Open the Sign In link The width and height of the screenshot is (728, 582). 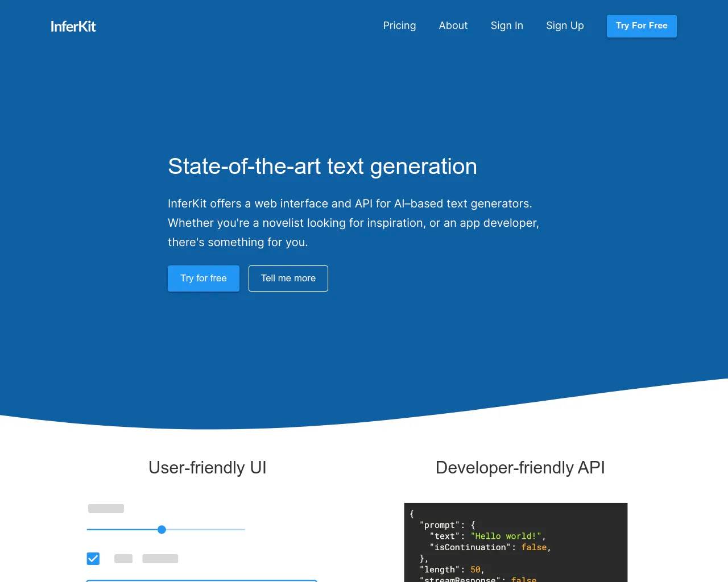tap(507, 26)
